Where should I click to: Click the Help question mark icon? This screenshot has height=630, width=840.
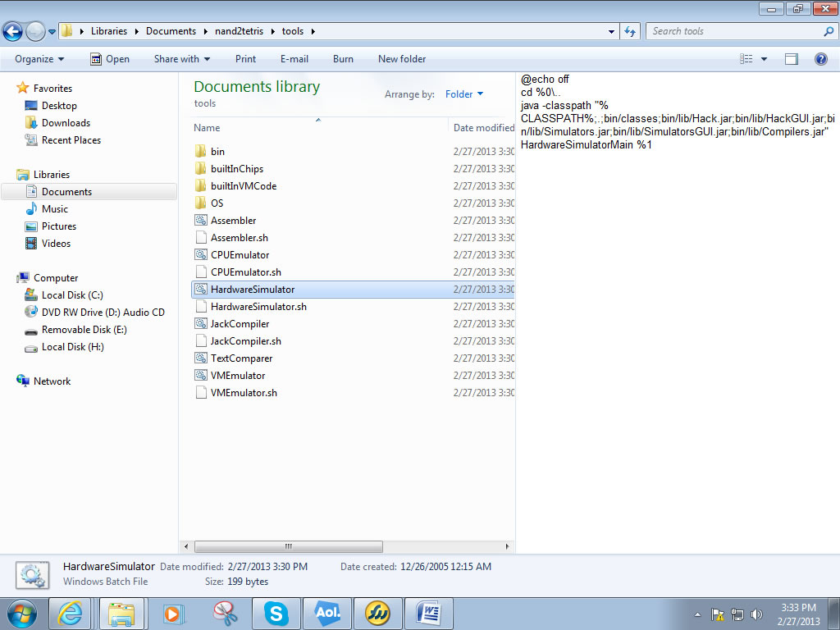point(820,59)
